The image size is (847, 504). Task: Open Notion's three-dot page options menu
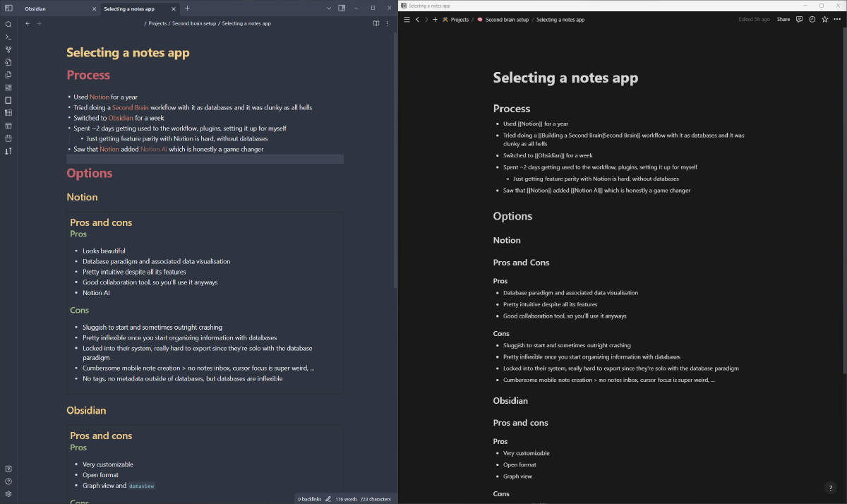coord(837,20)
